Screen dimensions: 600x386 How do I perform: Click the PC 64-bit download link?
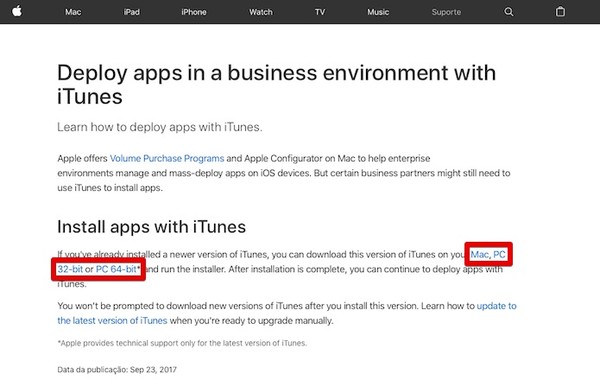point(116,269)
